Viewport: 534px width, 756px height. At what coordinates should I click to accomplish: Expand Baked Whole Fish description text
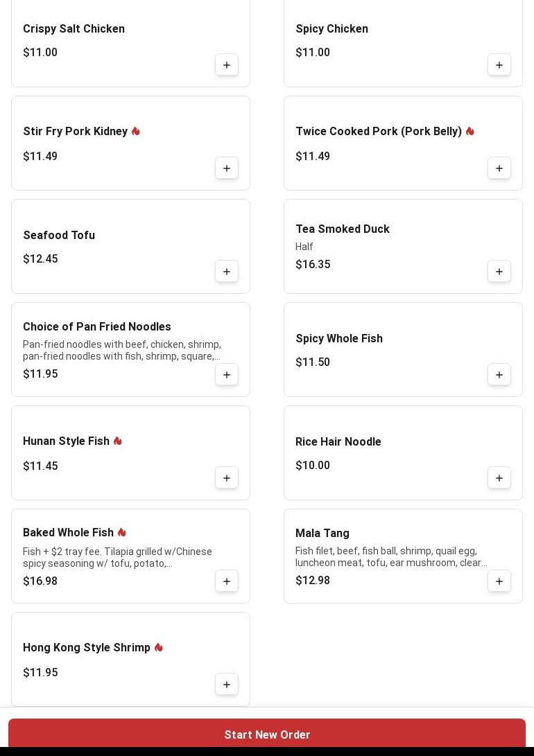click(118, 558)
